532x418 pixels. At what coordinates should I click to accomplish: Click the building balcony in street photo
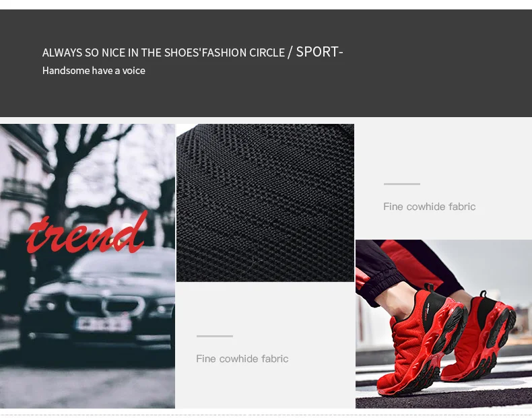tap(24, 190)
